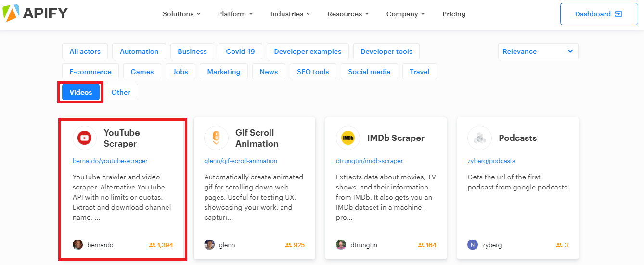This screenshot has width=644, height=265.
Task: Click the IMDb Scraper description text
Action: pos(386,197)
